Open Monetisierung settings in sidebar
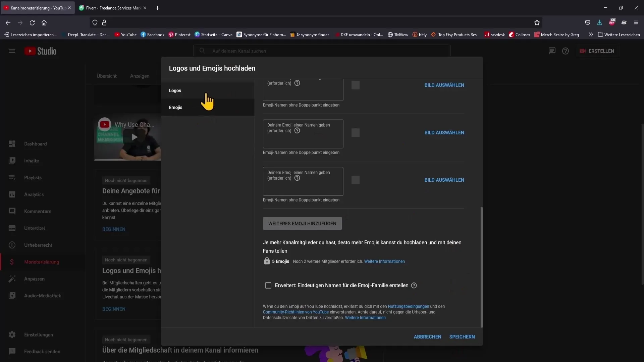The height and width of the screenshot is (362, 644). 42,262
